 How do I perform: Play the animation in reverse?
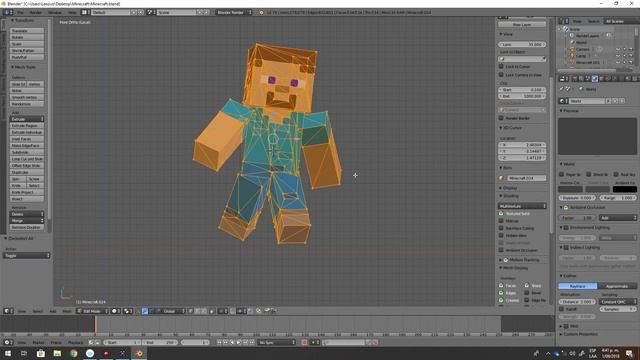tap(232, 342)
